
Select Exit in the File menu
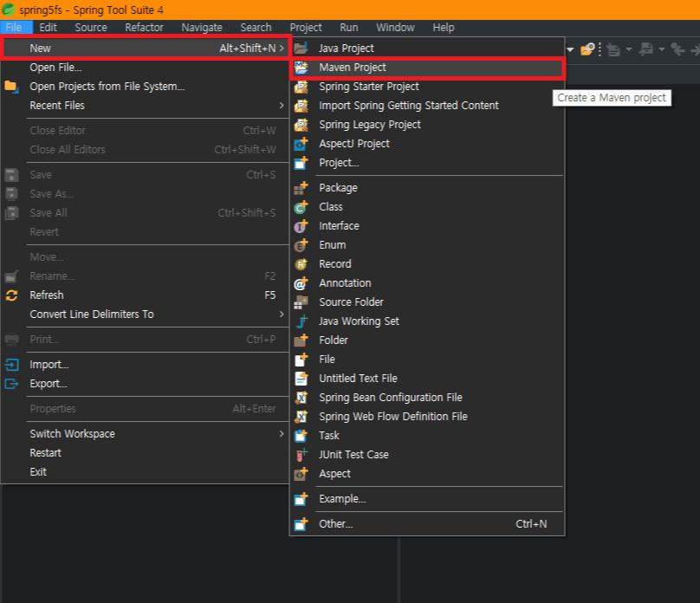point(145,472)
